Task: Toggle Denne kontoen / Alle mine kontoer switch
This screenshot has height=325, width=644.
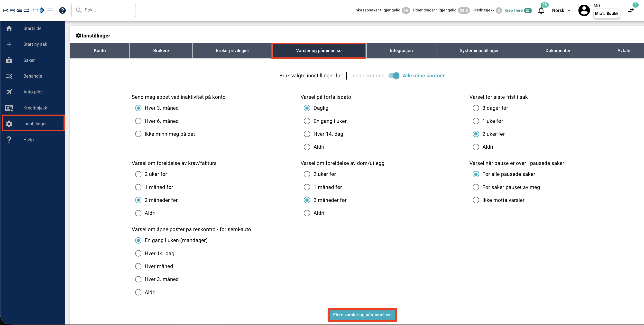Action: pyautogui.click(x=394, y=76)
